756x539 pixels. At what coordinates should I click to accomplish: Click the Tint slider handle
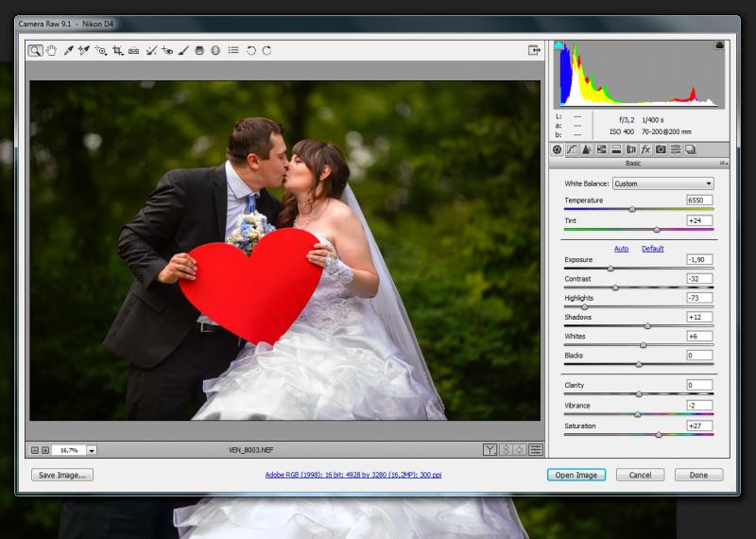tap(657, 230)
